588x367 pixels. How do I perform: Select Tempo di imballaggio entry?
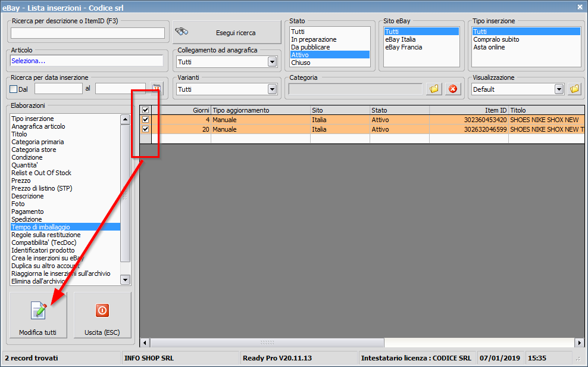tap(65, 227)
